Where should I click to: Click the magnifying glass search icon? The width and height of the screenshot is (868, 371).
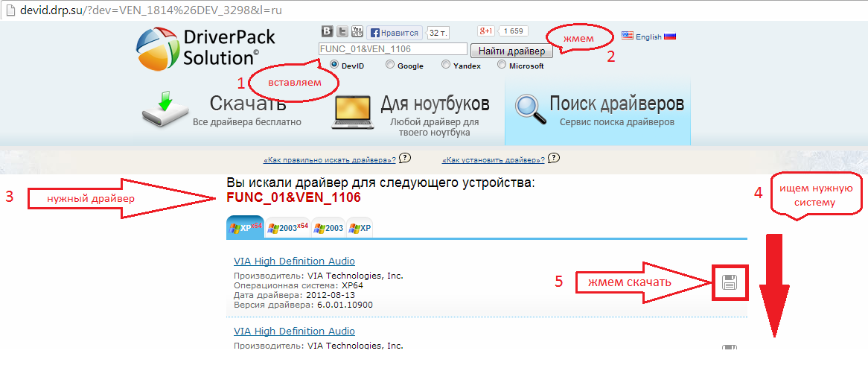pos(530,107)
